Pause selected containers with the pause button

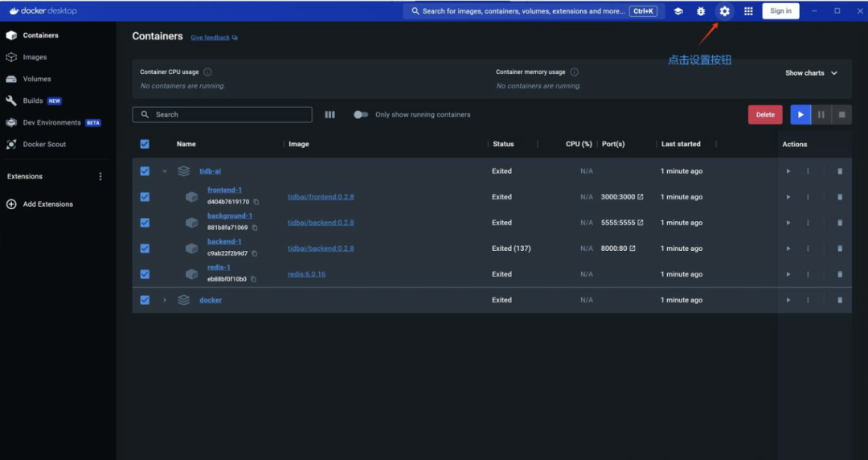821,115
